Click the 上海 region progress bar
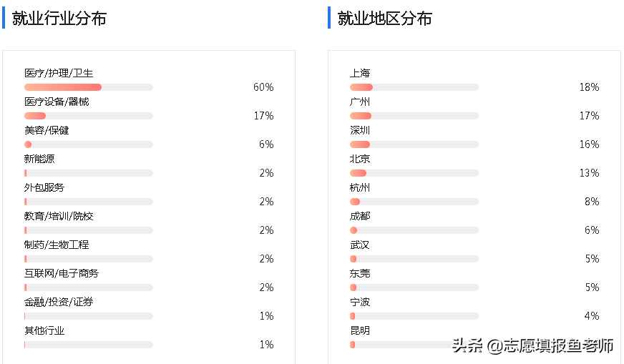 point(414,87)
